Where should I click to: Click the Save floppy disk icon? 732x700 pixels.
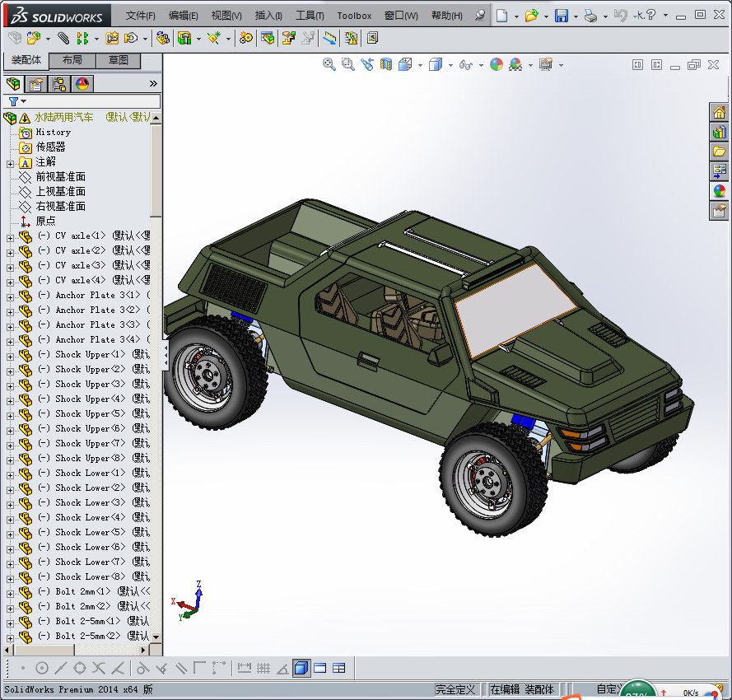(561, 16)
